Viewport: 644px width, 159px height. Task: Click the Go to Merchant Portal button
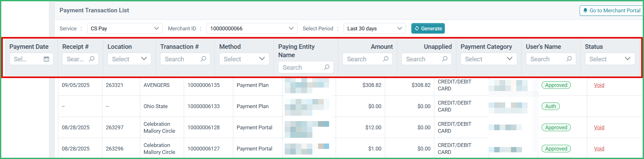[612, 10]
